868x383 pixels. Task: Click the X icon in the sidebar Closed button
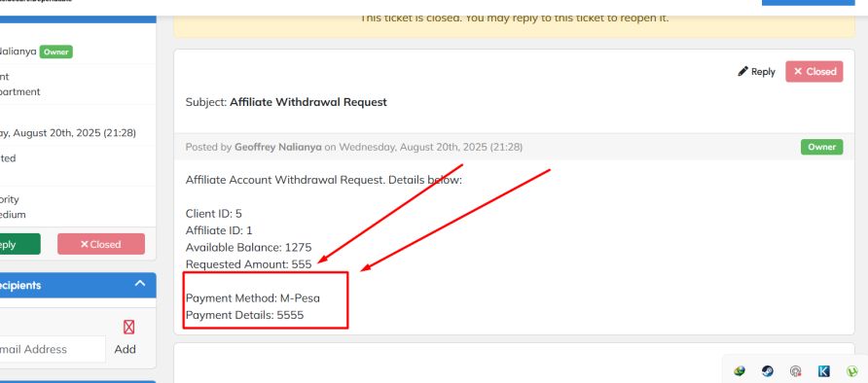click(x=84, y=244)
